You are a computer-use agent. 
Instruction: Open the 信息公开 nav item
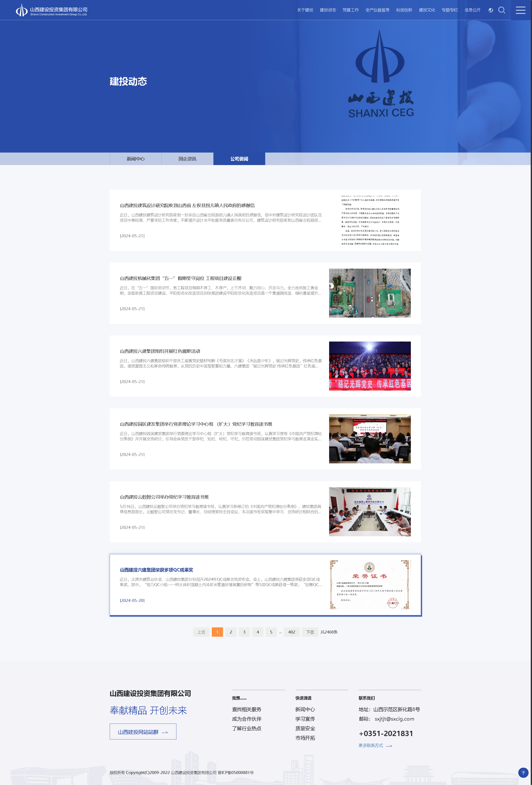coord(472,10)
